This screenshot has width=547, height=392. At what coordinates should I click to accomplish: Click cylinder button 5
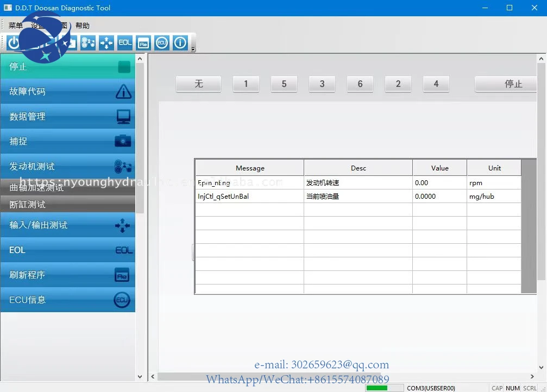click(x=284, y=84)
